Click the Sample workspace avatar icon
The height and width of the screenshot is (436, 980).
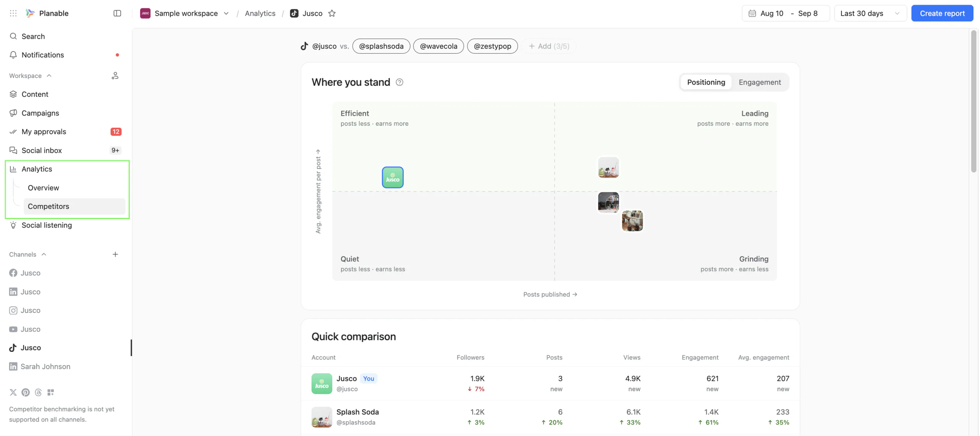(x=145, y=13)
